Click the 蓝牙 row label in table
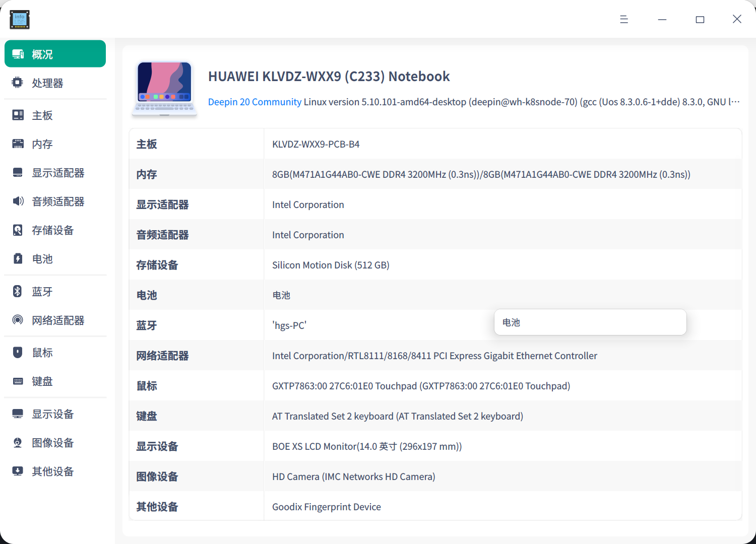 [x=147, y=325]
